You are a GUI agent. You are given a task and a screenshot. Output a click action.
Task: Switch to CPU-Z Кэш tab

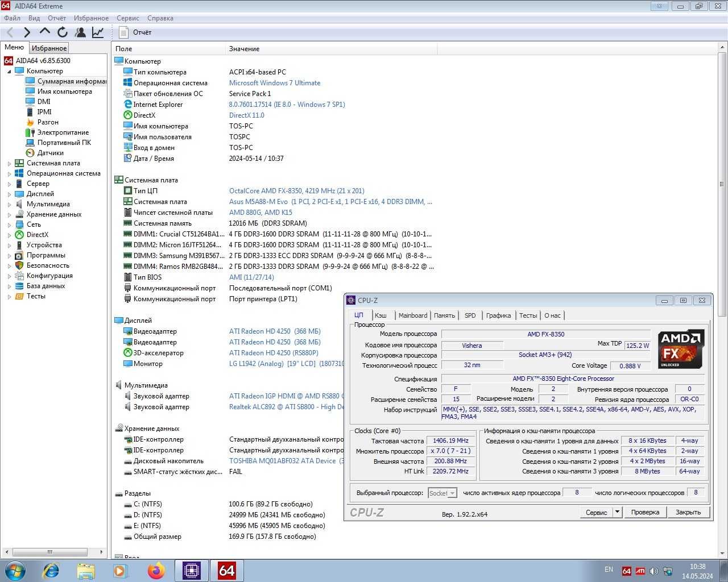[380, 315]
